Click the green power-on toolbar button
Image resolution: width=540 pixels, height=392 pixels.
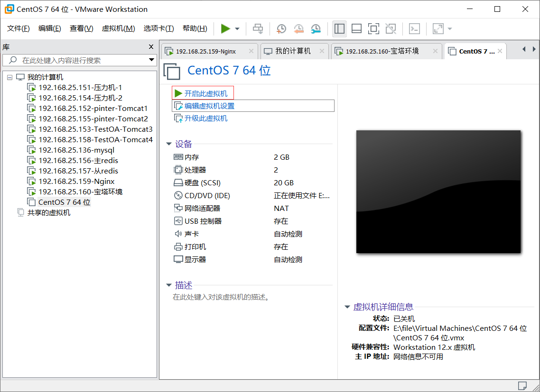coord(225,28)
